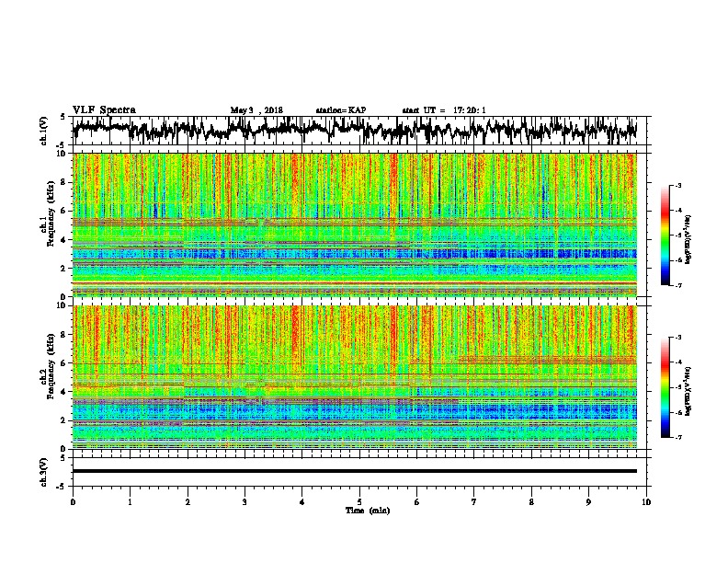The width and height of the screenshot is (728, 563).
Task: Click the ch.1 color scale bar
Action: [665, 236]
